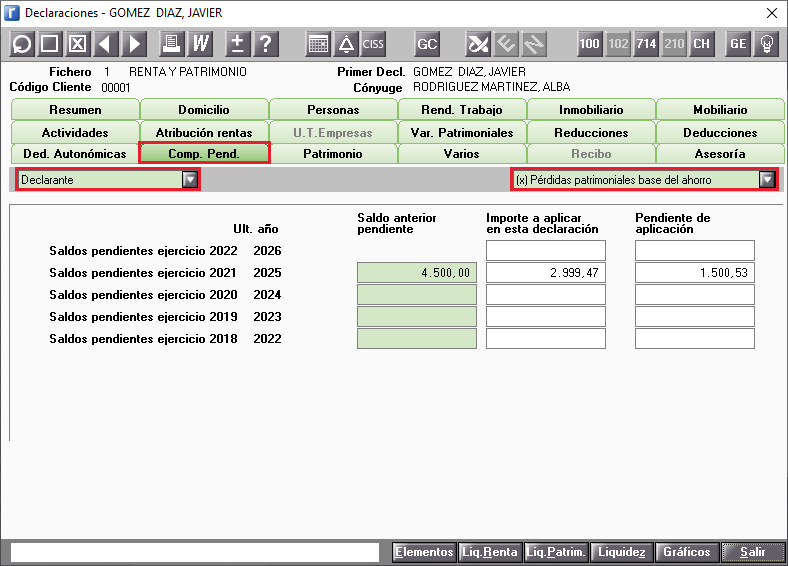Click the 2.999,47 importe a aplicar field
The image size is (788, 566).
click(x=546, y=272)
